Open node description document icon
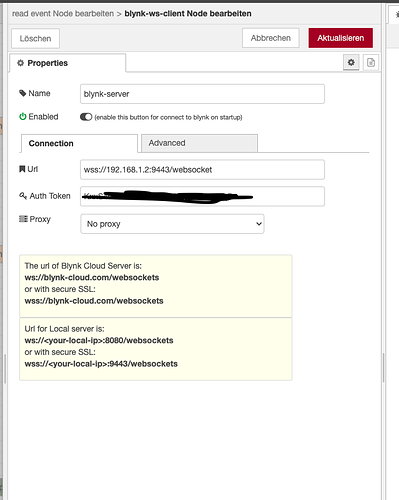 click(x=371, y=62)
